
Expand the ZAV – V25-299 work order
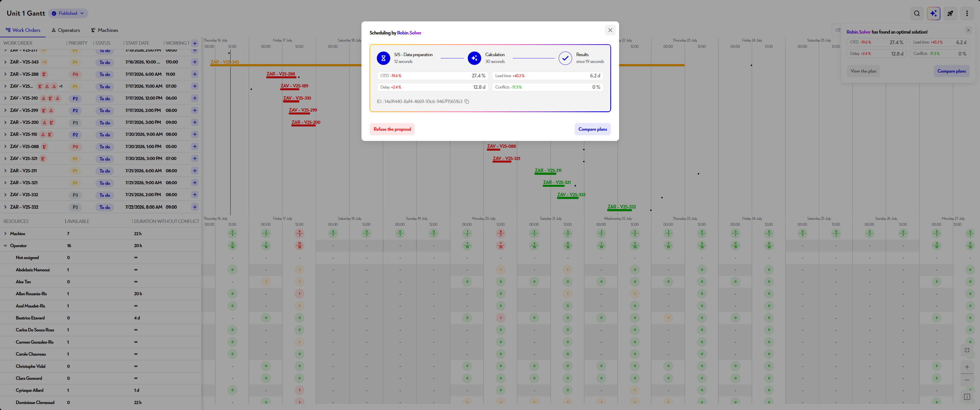[5, 110]
